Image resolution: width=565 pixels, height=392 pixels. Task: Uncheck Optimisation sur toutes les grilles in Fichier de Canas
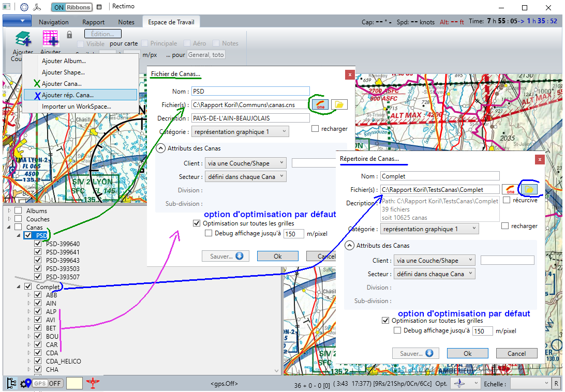pos(197,223)
